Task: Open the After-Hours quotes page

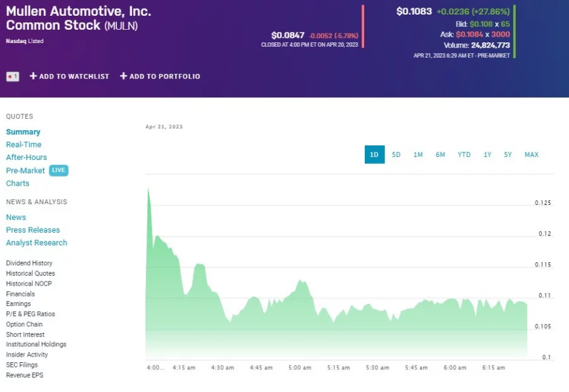Action: click(26, 157)
